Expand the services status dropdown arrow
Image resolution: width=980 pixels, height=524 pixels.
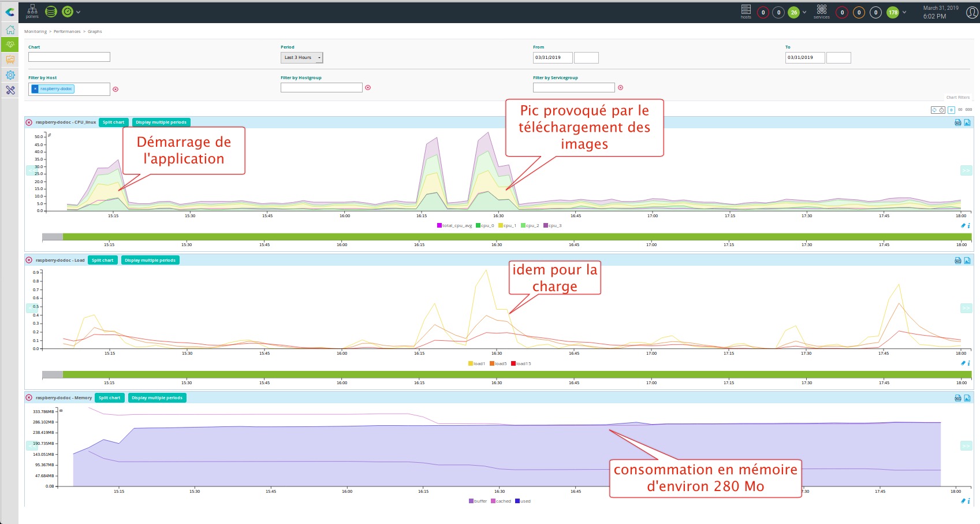(904, 12)
